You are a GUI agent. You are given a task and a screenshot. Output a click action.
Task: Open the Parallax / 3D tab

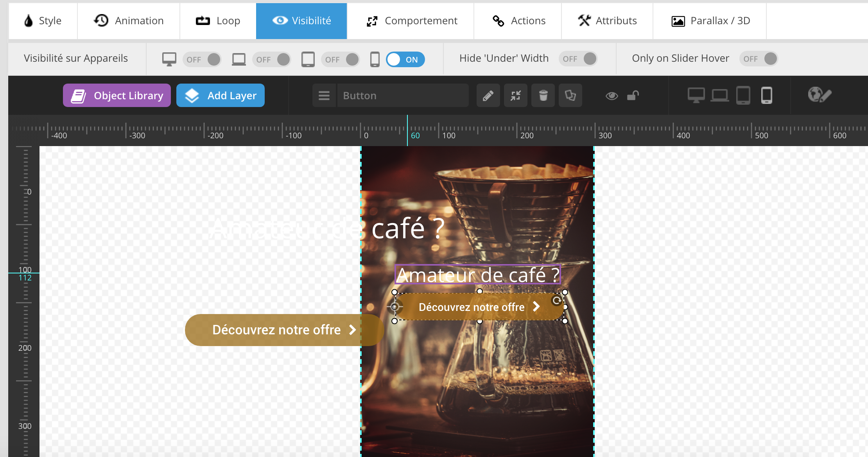pos(710,21)
